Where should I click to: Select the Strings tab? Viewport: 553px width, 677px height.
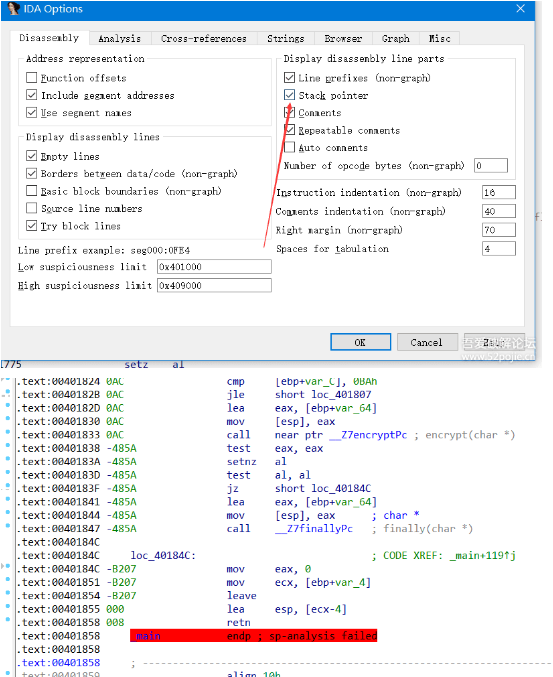point(285,38)
